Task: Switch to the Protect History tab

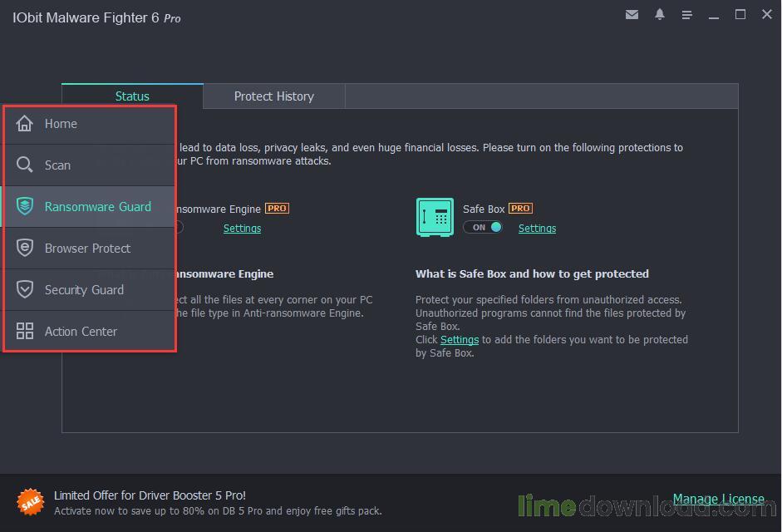Action: pos(273,96)
